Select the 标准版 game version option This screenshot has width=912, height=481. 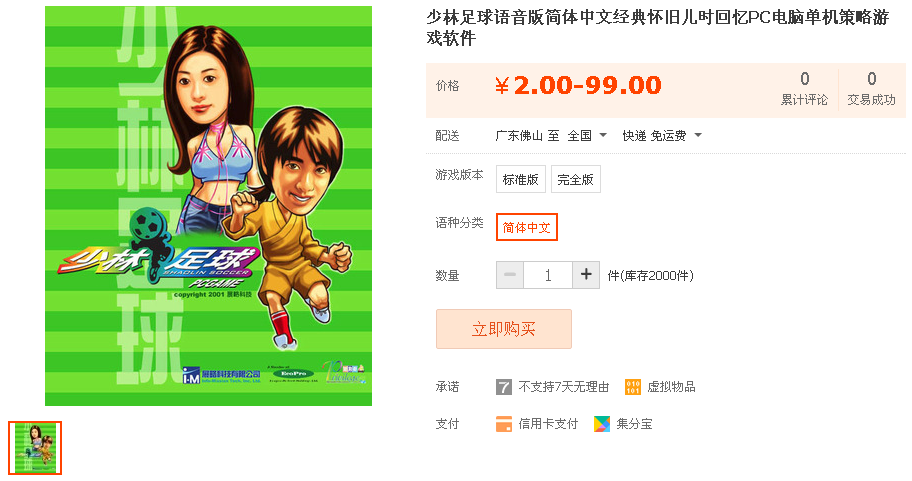click(521, 179)
